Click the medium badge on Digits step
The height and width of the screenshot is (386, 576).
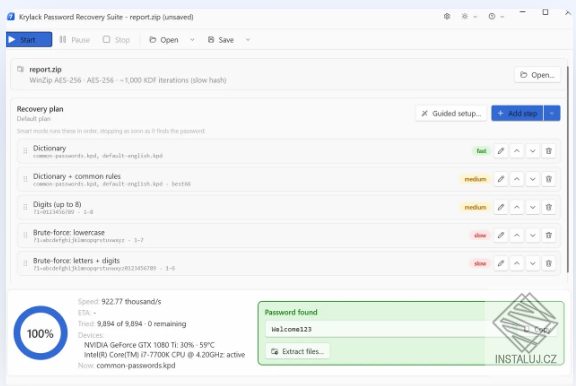(475, 208)
